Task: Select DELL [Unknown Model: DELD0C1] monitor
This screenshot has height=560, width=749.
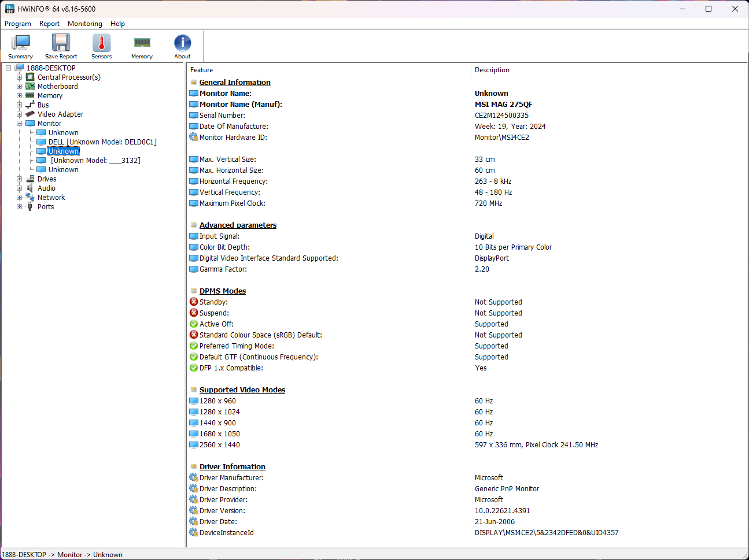Action: tap(102, 142)
